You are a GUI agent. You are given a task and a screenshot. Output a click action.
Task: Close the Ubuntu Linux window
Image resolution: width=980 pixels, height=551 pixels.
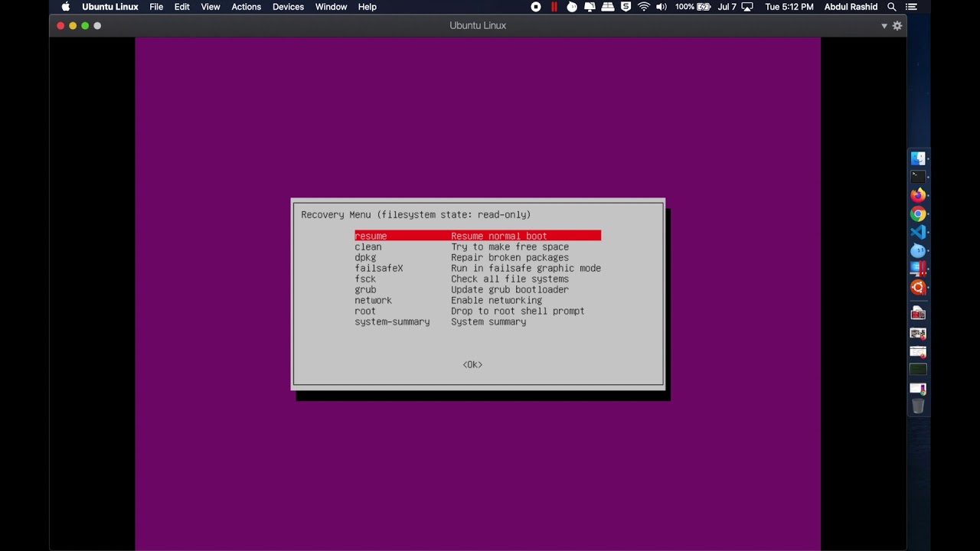pos(60,26)
